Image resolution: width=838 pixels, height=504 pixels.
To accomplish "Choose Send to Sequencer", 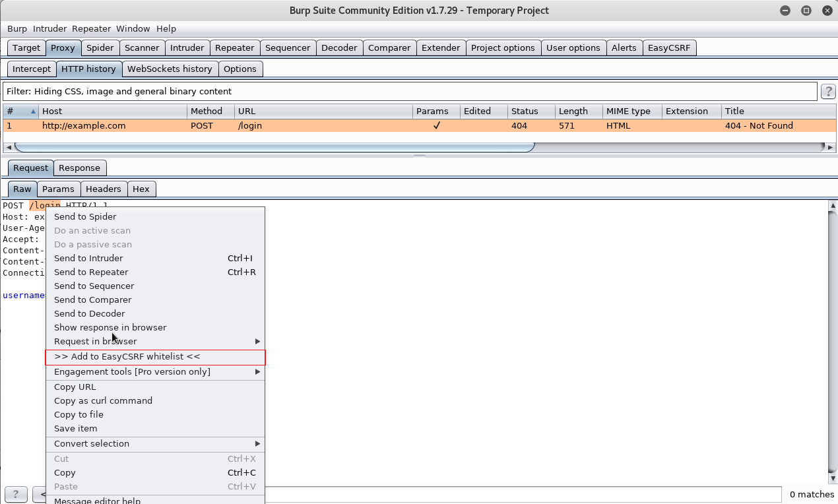I will click(x=155, y=286).
